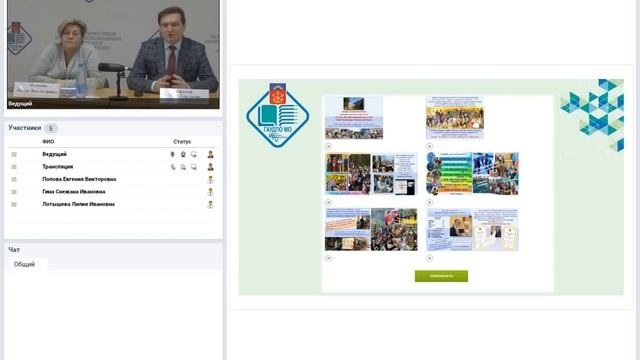Viewport: 640px width, 360px height.
Task: Tick the checkbox beside Трансляция
Action: [14, 167]
